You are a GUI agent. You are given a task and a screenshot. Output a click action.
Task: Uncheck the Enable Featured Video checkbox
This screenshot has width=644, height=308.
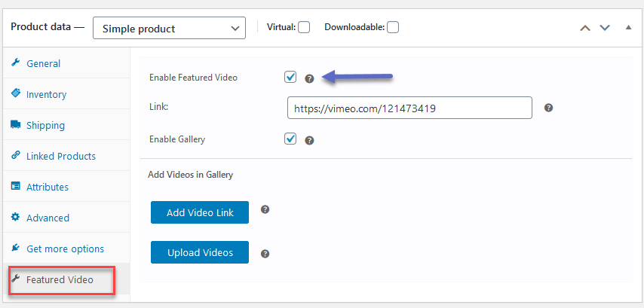290,77
